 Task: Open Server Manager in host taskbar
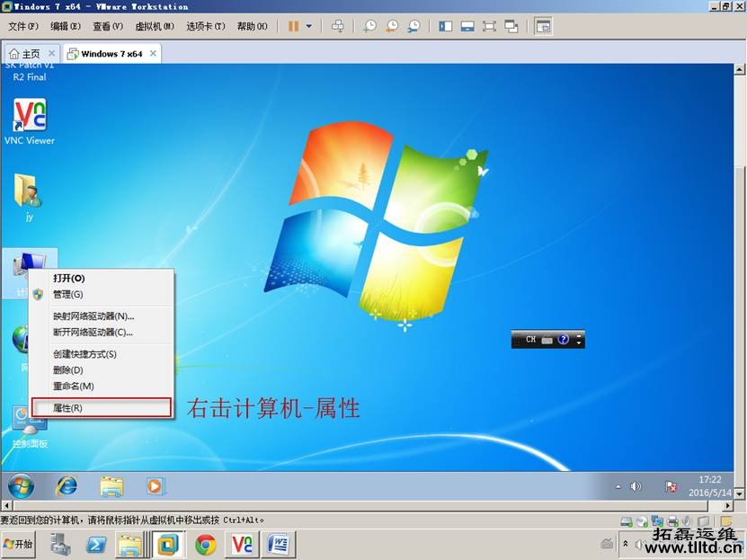(x=61, y=545)
